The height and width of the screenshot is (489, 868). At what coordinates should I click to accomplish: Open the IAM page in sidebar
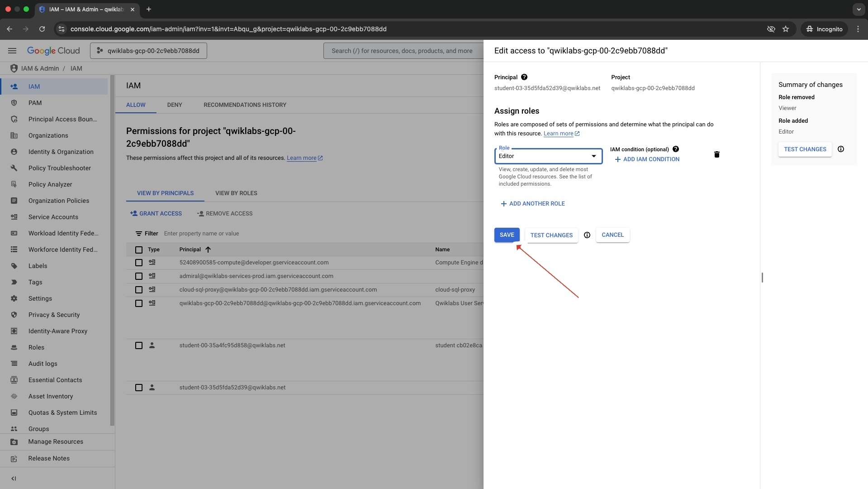tap(54, 86)
